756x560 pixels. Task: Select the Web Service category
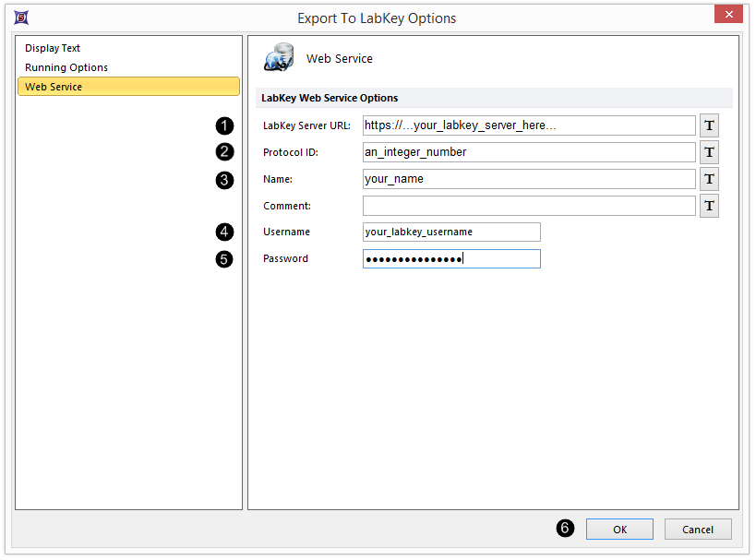click(128, 87)
